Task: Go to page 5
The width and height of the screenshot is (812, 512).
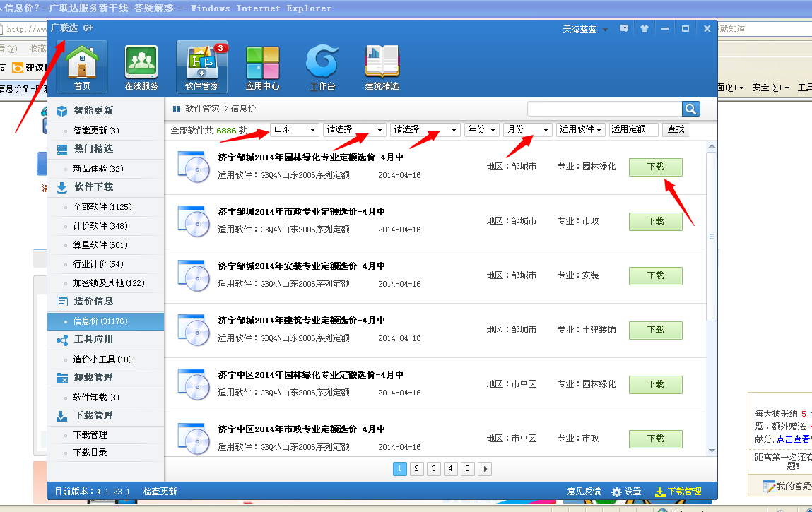Action: pos(467,468)
